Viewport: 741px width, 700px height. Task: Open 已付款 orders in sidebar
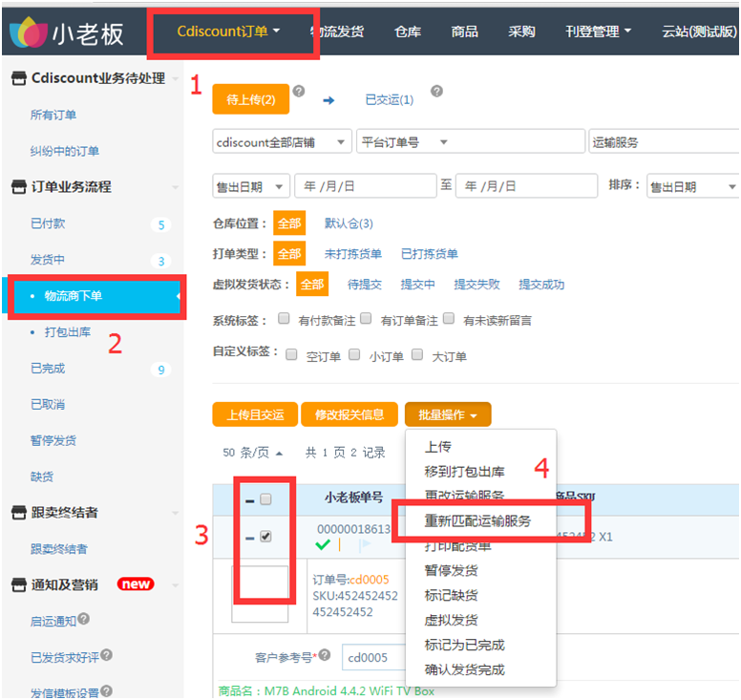48,223
